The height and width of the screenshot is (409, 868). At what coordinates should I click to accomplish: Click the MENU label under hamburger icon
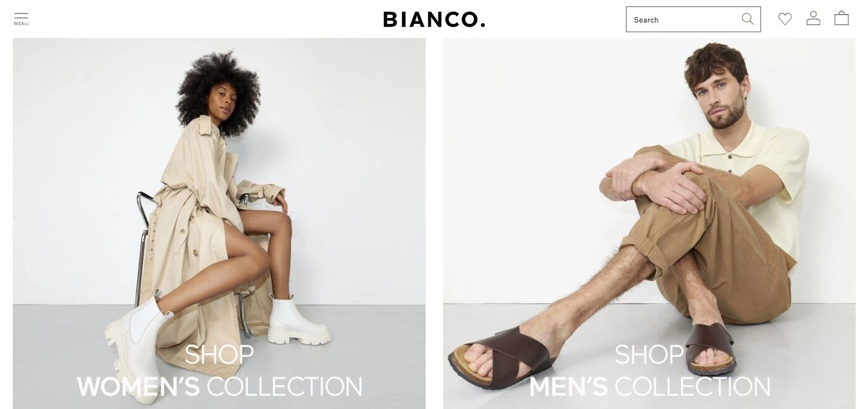click(21, 24)
